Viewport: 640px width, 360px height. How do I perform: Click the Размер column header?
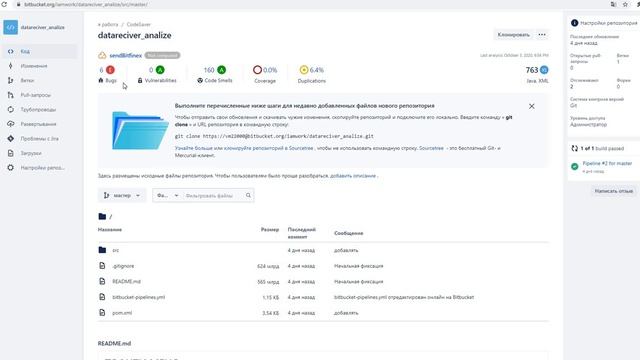click(x=270, y=230)
